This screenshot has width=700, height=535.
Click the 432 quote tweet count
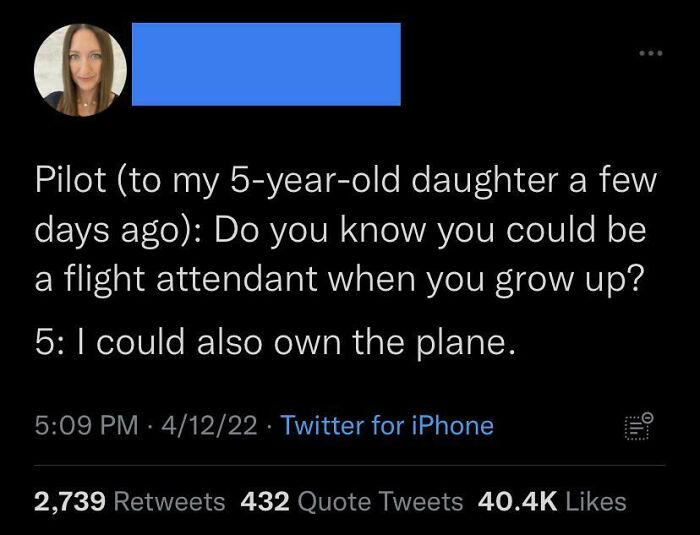pyautogui.click(x=267, y=500)
